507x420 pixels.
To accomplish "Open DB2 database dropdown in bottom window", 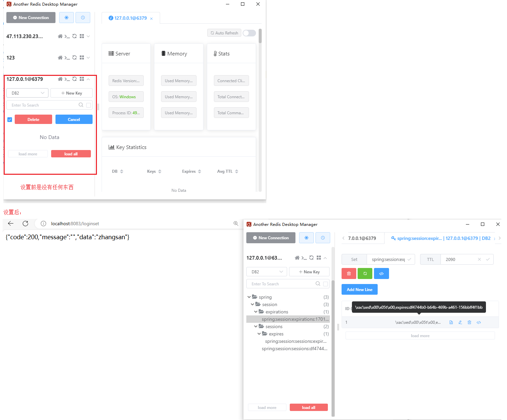I will point(267,272).
